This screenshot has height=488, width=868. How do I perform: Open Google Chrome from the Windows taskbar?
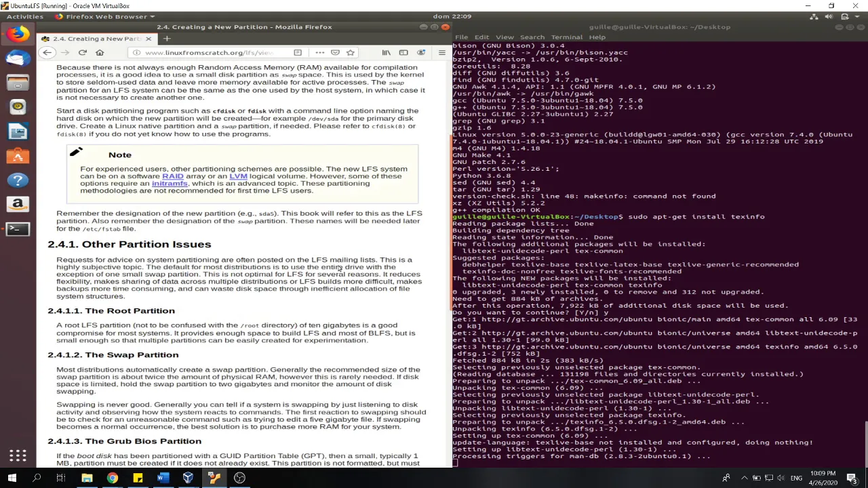point(113,478)
